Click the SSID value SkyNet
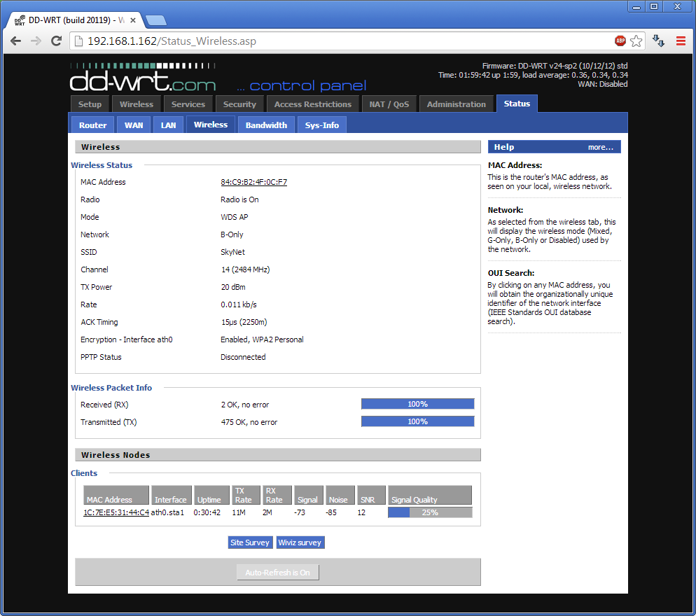The height and width of the screenshot is (616, 696). click(x=232, y=252)
